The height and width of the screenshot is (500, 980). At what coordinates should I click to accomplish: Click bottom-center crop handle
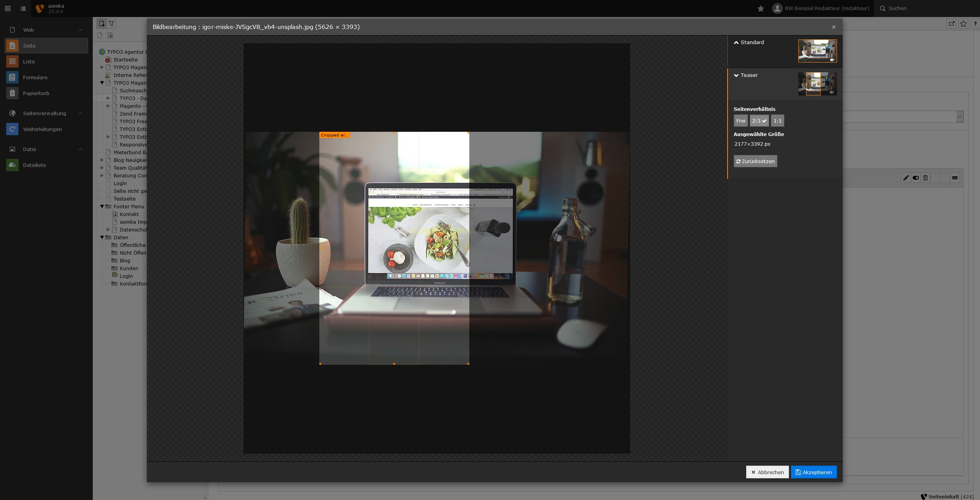tap(394, 364)
